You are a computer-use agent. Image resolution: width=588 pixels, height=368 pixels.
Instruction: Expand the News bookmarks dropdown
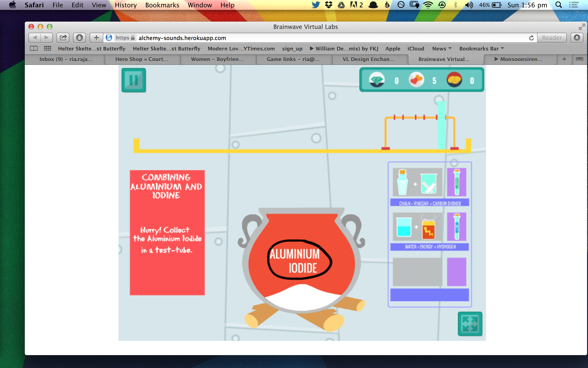[x=441, y=49]
